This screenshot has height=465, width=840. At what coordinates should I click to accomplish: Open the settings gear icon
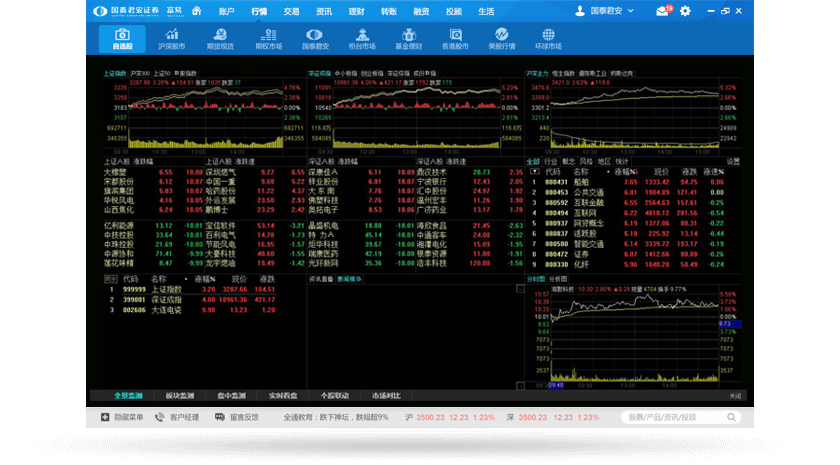[685, 11]
